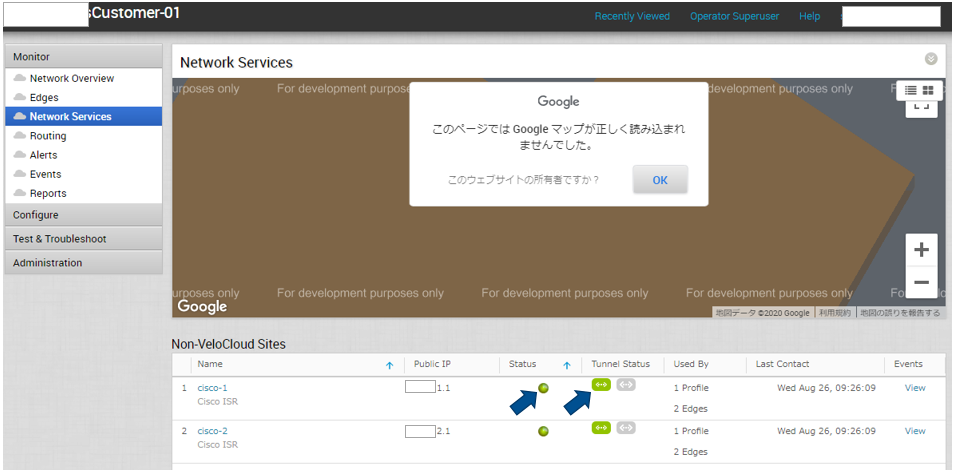Click cloud icon next to Network Overview
Image resolution: width=954 pixels, height=470 pixels.
[x=20, y=78]
